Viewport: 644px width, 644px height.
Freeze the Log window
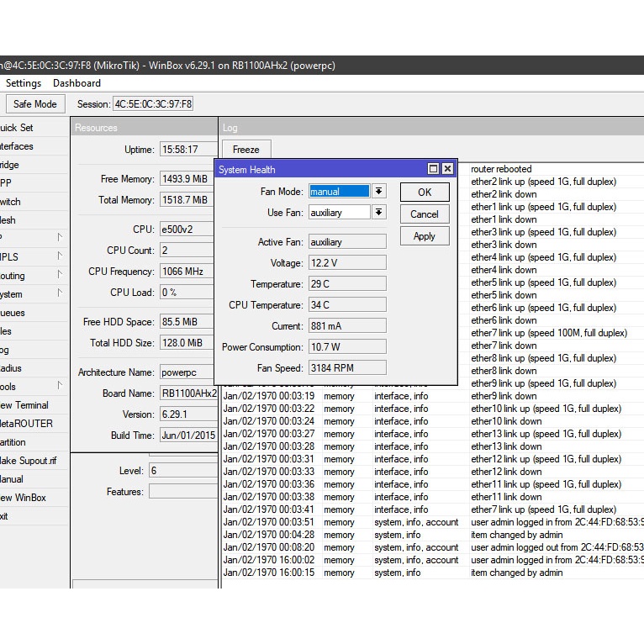click(x=246, y=150)
